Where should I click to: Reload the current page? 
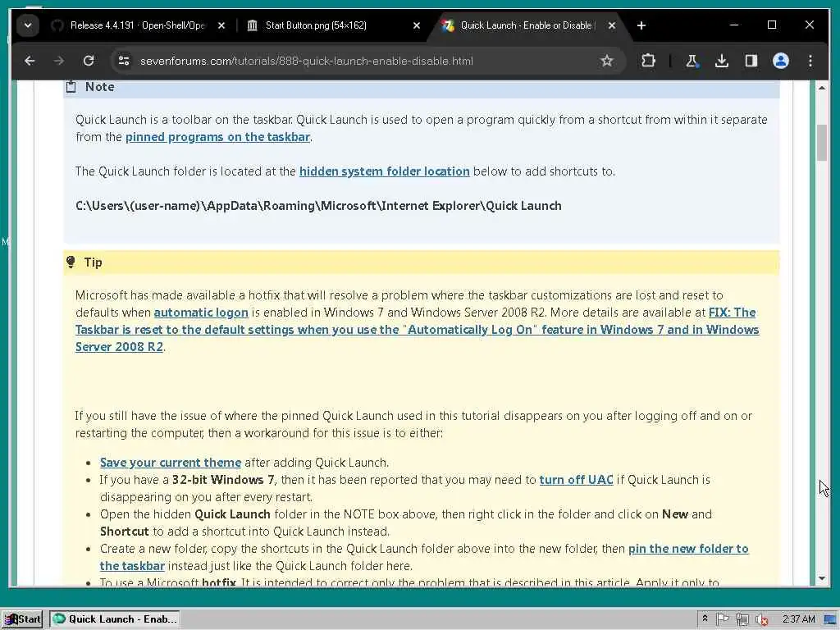[89, 61]
